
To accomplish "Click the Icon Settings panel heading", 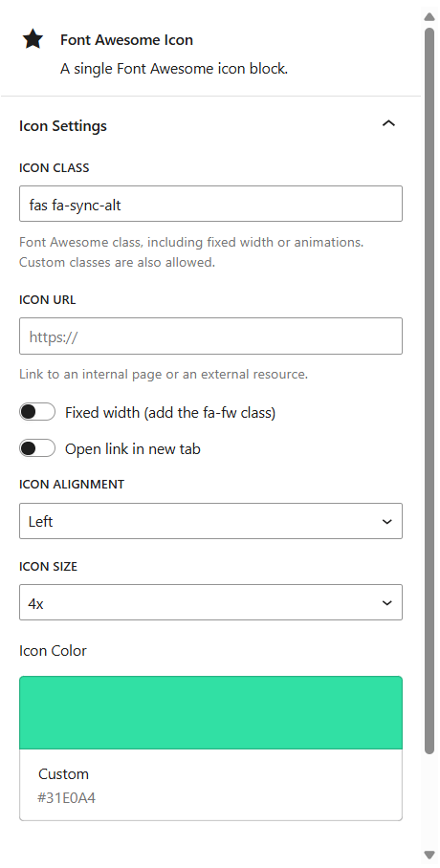I will click(x=62, y=125).
